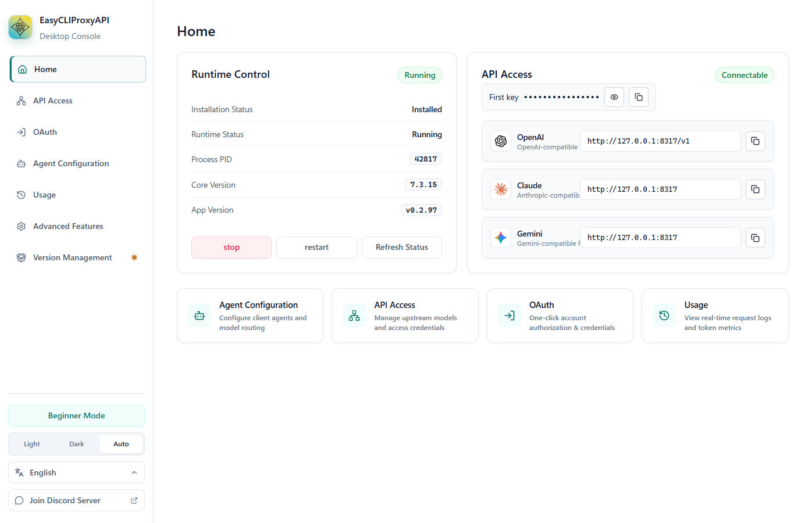The width and height of the screenshot is (812, 523).
Task: Click the Core Version value 7.3.15
Action: [x=423, y=185]
